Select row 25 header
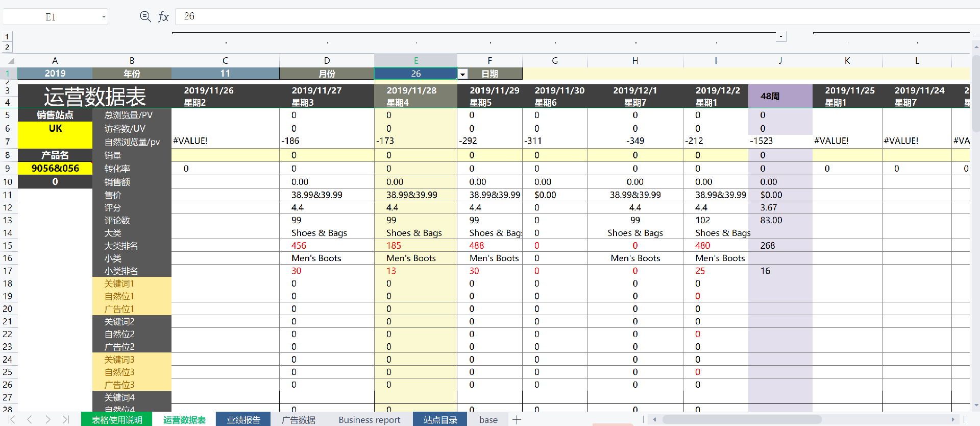This screenshot has width=980, height=426. pos(8,372)
